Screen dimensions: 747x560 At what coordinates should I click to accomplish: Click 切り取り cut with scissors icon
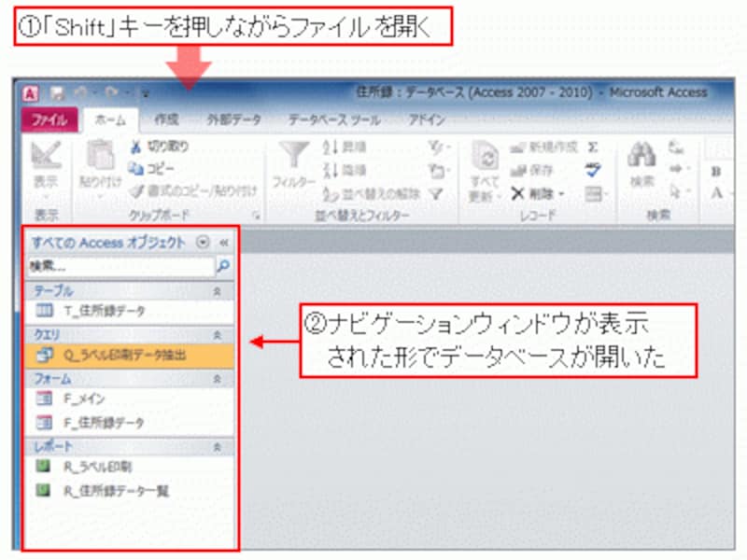[x=159, y=147]
